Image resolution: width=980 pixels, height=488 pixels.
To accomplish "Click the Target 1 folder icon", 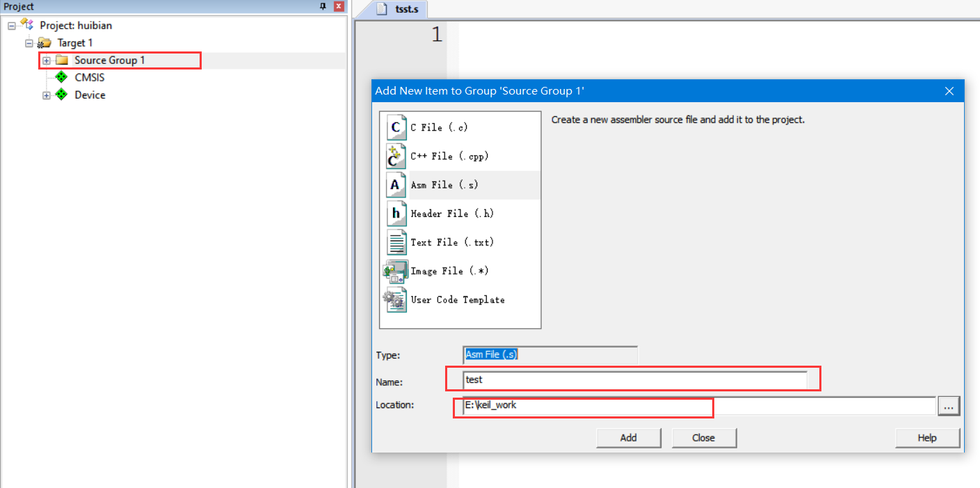I will click(x=45, y=43).
